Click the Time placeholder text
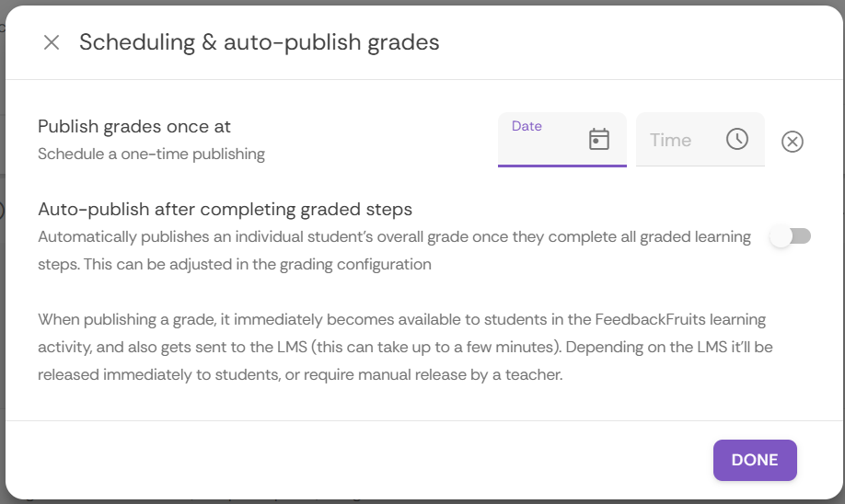The image size is (845, 504). tap(670, 140)
